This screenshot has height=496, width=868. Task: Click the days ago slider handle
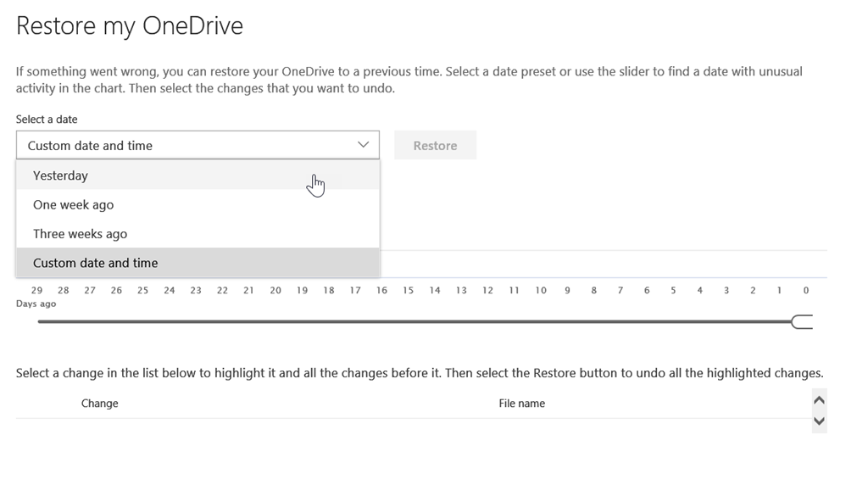point(801,322)
